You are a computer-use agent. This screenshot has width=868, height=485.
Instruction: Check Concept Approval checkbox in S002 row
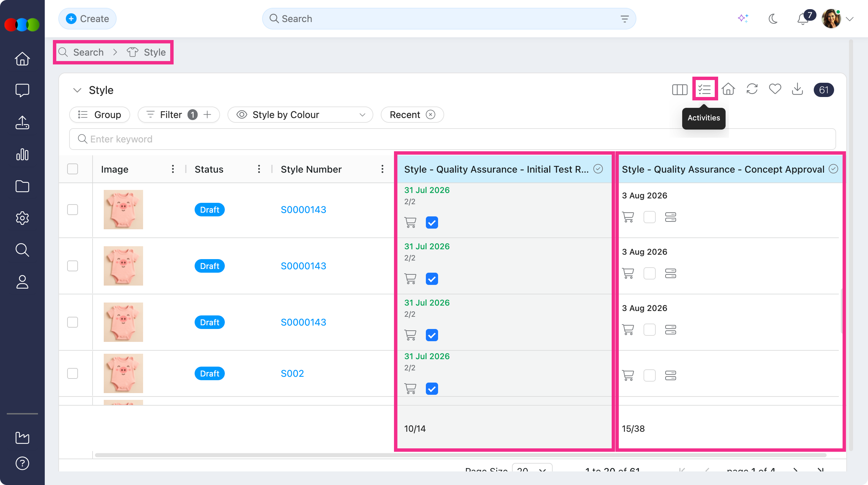(x=650, y=375)
